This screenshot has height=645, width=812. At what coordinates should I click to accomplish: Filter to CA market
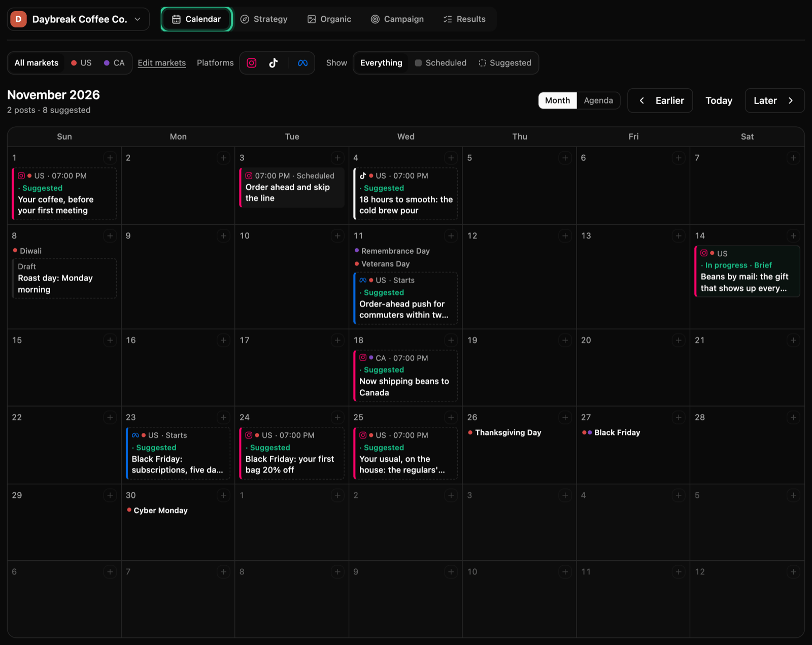114,63
